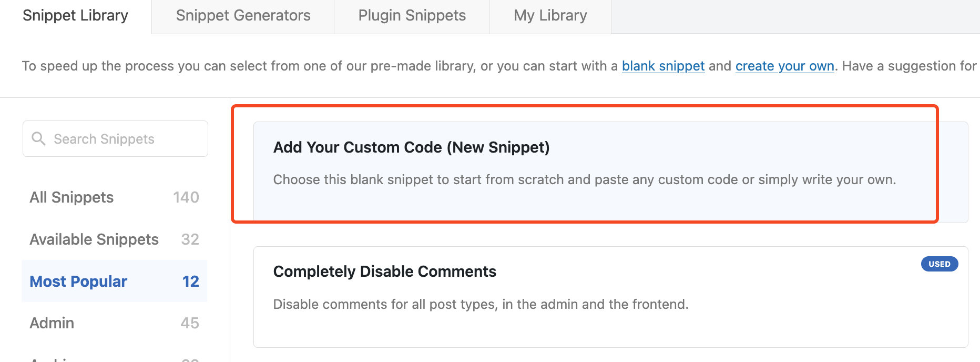Open the Plugin Snippets tab

412,15
